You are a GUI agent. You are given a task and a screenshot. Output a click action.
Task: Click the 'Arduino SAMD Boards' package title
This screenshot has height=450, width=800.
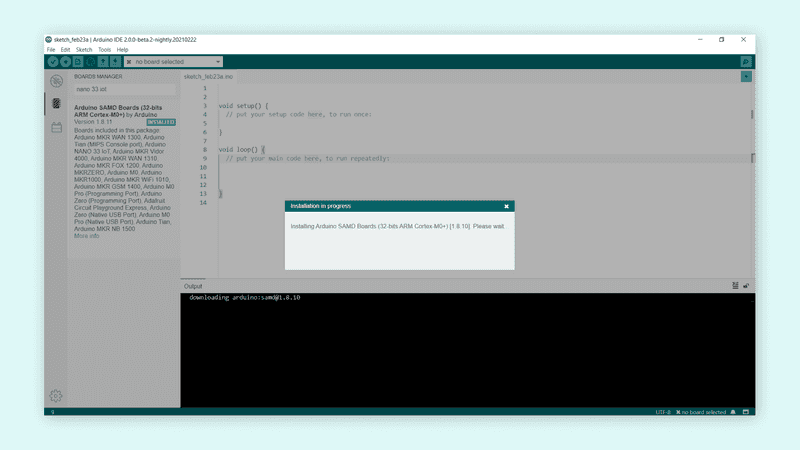click(x=118, y=111)
